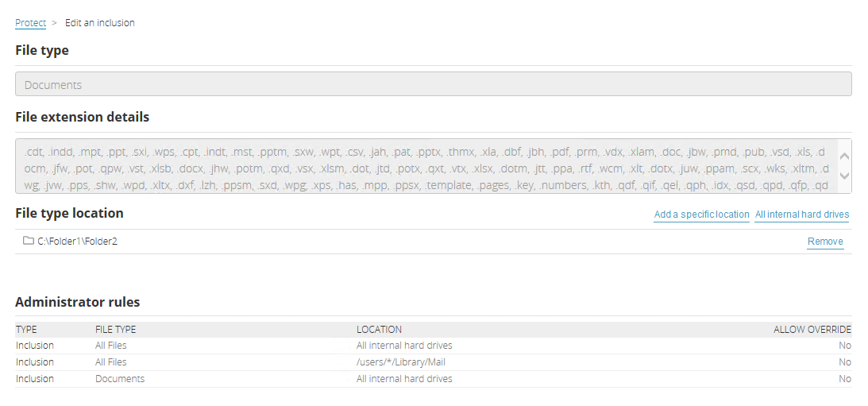Sort by the FILE TYPE column header
This screenshot has width=868, height=406.
click(x=115, y=330)
